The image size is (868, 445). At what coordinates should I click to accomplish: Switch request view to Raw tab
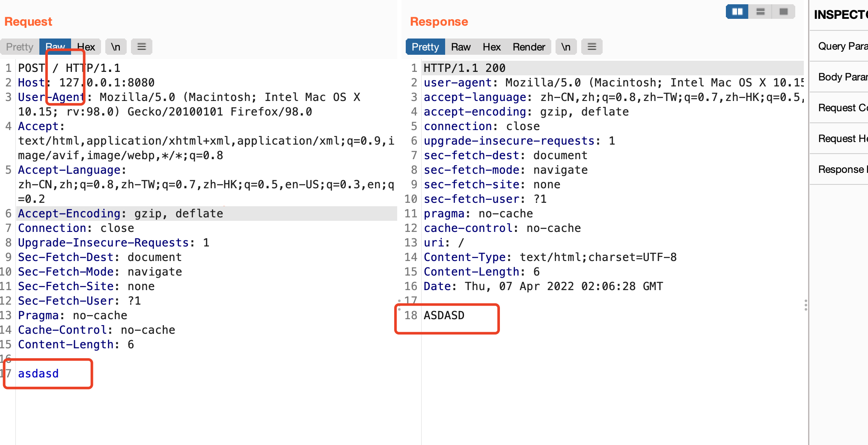[55, 47]
